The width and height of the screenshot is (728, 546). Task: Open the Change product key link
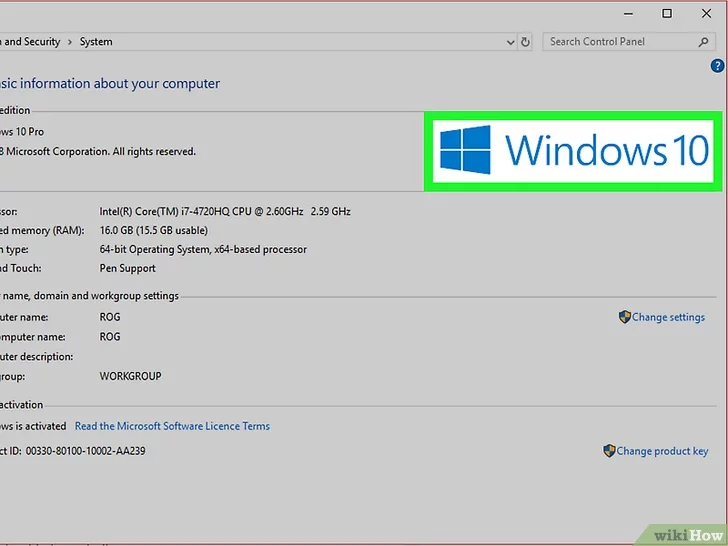click(662, 451)
